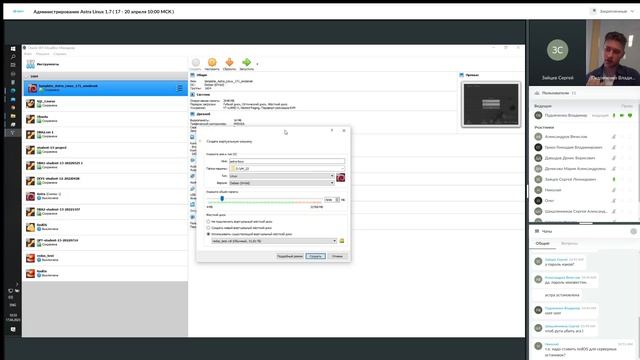Select 'Create a virtual hard disk now' option
This screenshot has width=640, height=360.
[x=239, y=228]
